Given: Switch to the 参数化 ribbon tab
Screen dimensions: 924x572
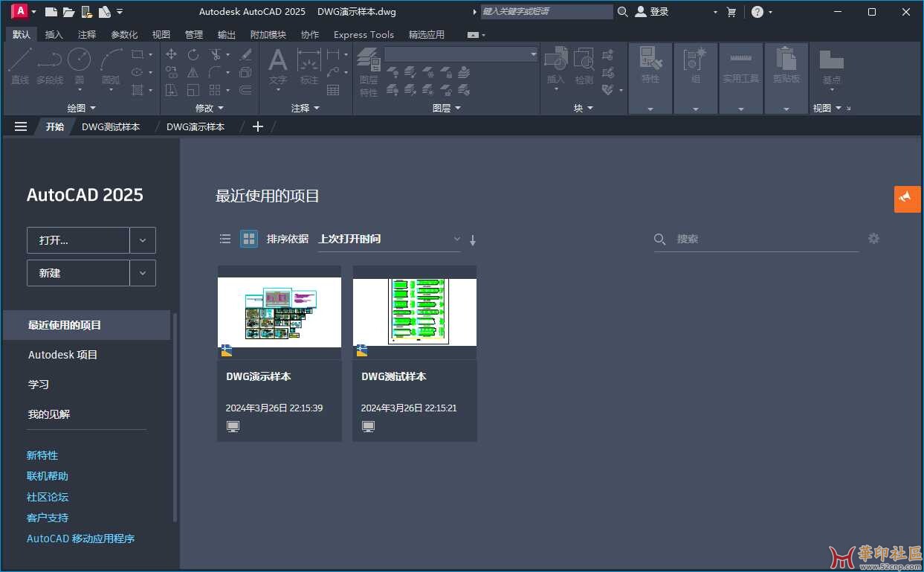Looking at the screenshot, I should 124,34.
